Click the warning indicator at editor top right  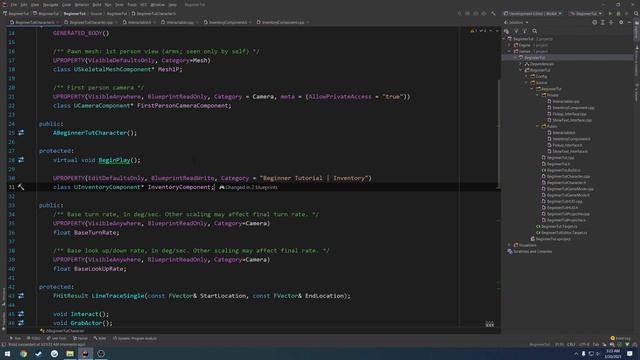(x=473, y=31)
